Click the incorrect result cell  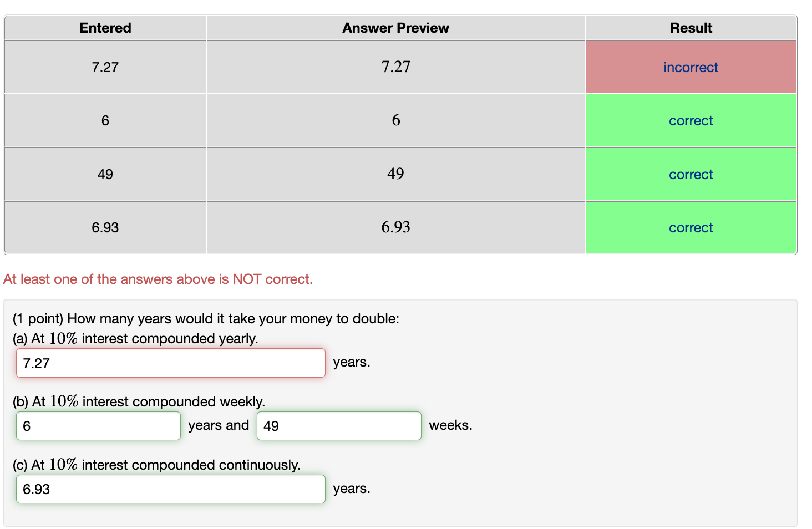(691, 67)
